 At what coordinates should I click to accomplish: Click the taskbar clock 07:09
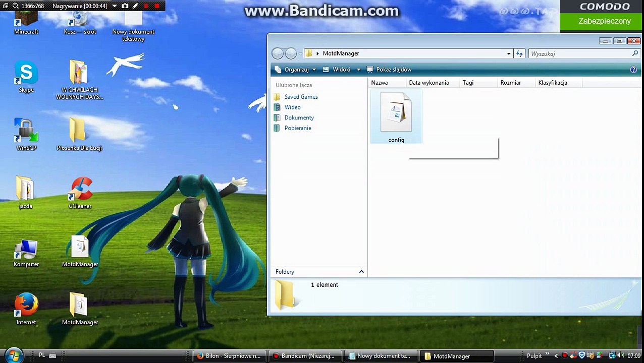tap(634, 356)
